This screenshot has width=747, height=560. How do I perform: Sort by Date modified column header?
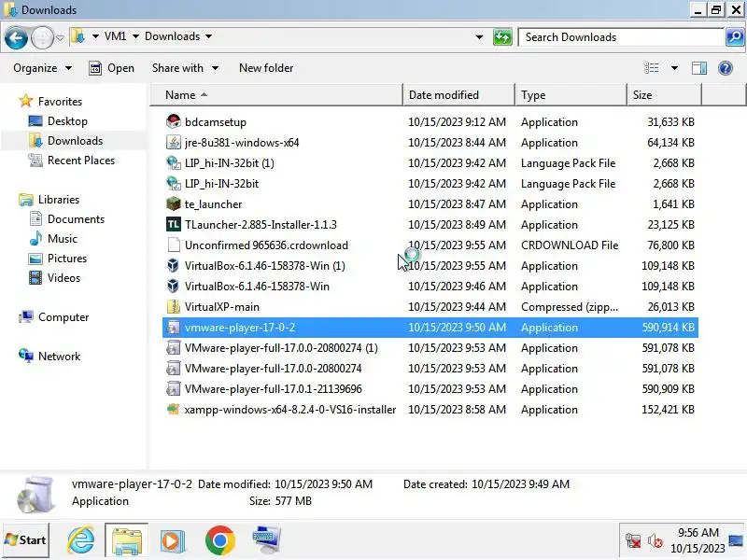(x=458, y=95)
